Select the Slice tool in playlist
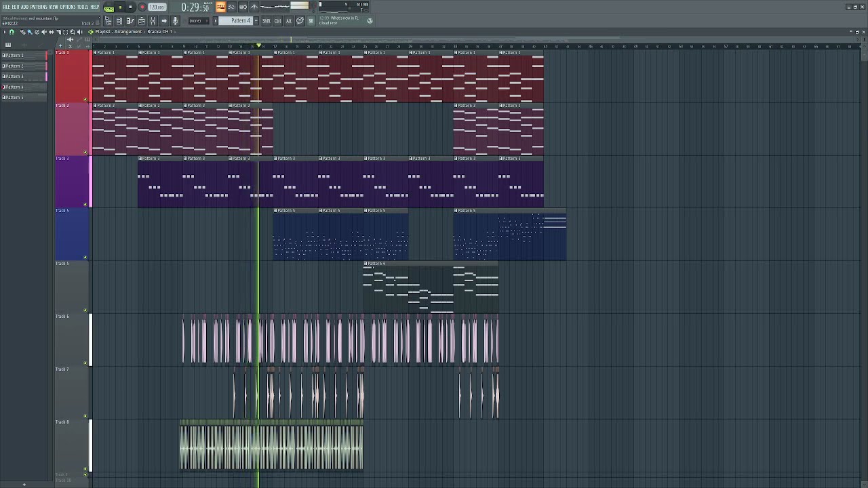 pos(58,32)
